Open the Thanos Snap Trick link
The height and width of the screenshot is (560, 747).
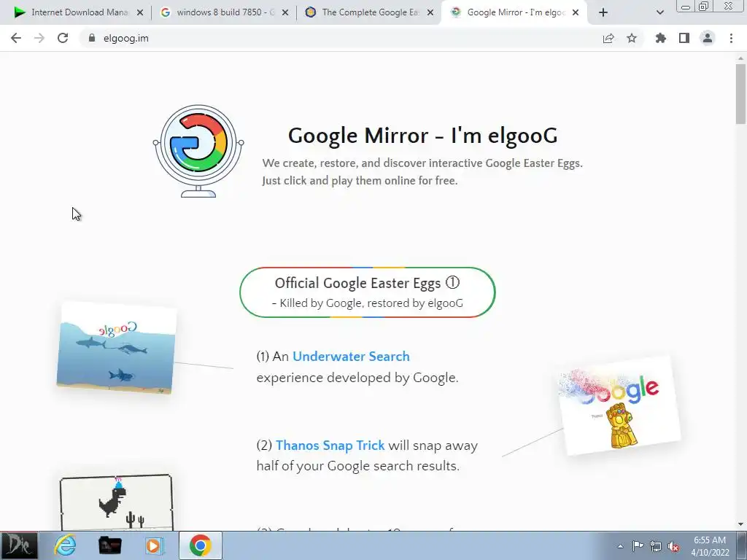pyautogui.click(x=330, y=446)
